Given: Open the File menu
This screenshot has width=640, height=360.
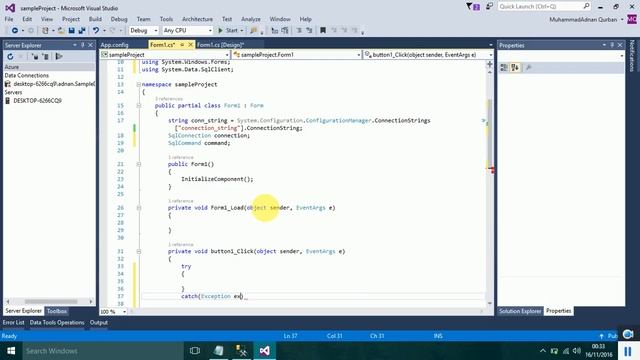Looking at the screenshot, I should [x=9, y=19].
